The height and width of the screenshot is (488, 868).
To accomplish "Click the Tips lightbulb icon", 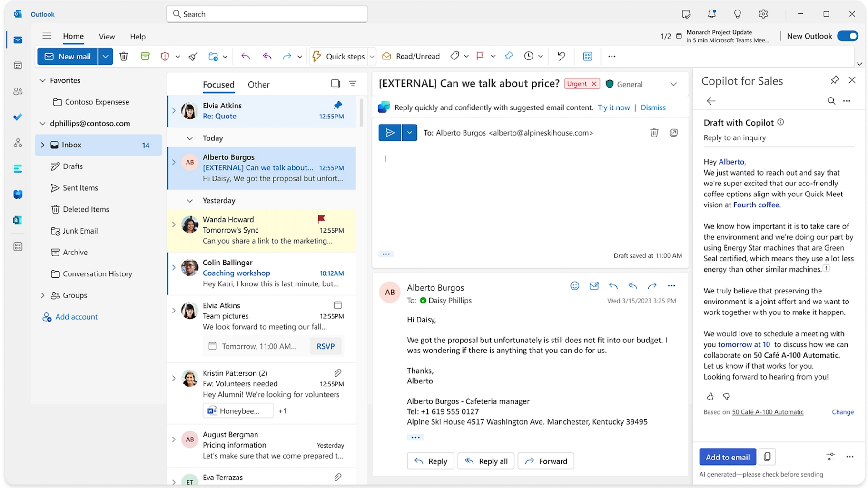I will 738,14.
